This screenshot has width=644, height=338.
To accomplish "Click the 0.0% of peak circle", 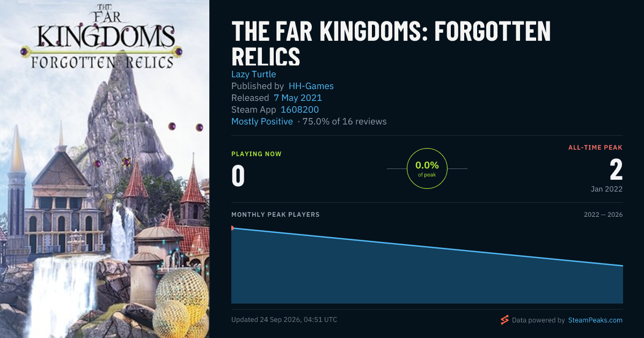I will [x=427, y=168].
